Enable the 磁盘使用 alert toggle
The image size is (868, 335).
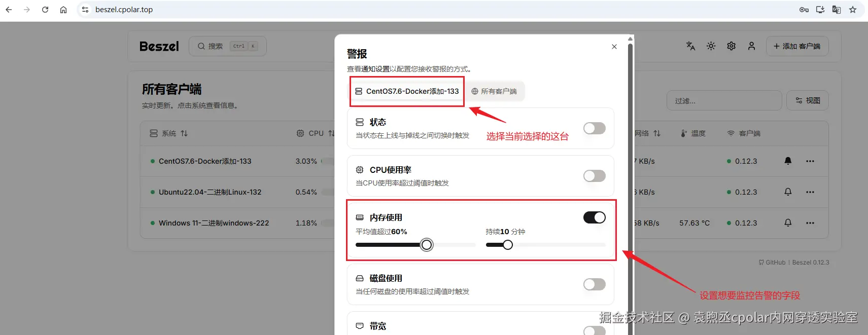coord(595,284)
